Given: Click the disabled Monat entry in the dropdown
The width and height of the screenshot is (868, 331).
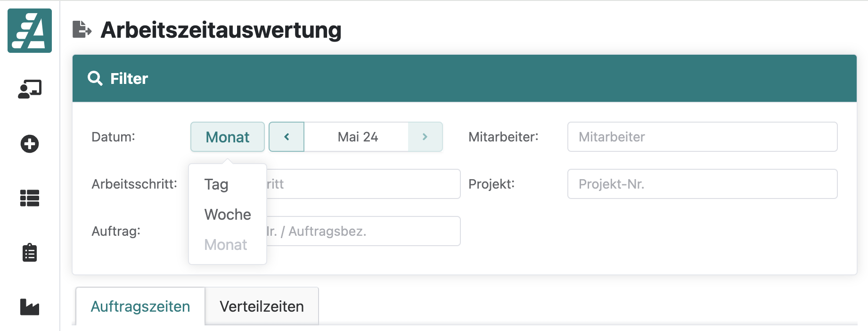Looking at the screenshot, I should pos(226,245).
